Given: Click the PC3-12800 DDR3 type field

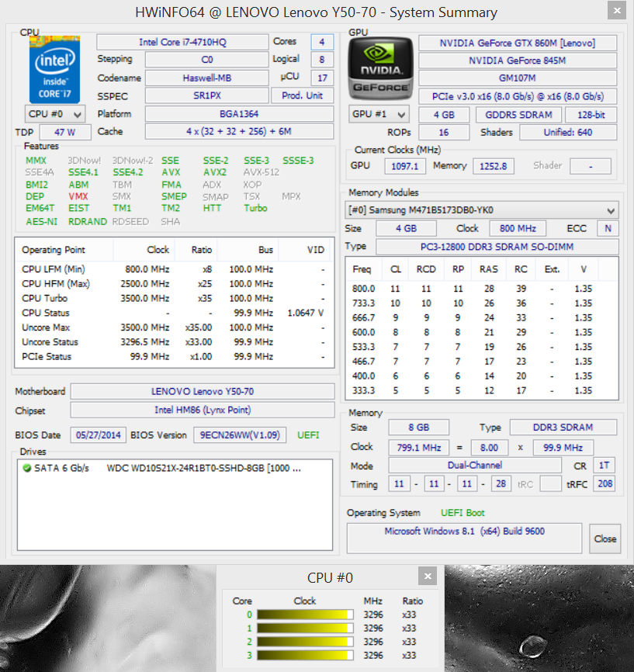Looking at the screenshot, I should 497,247.
